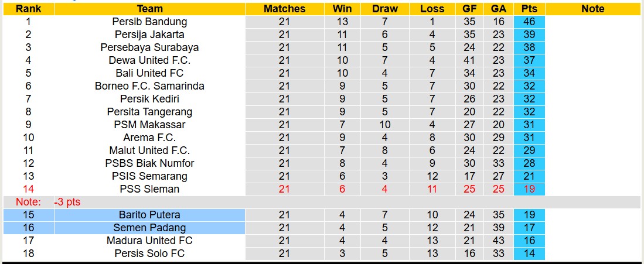
Task: Click the Borneo F.C. Samarinda team name
Action: coord(149,86)
